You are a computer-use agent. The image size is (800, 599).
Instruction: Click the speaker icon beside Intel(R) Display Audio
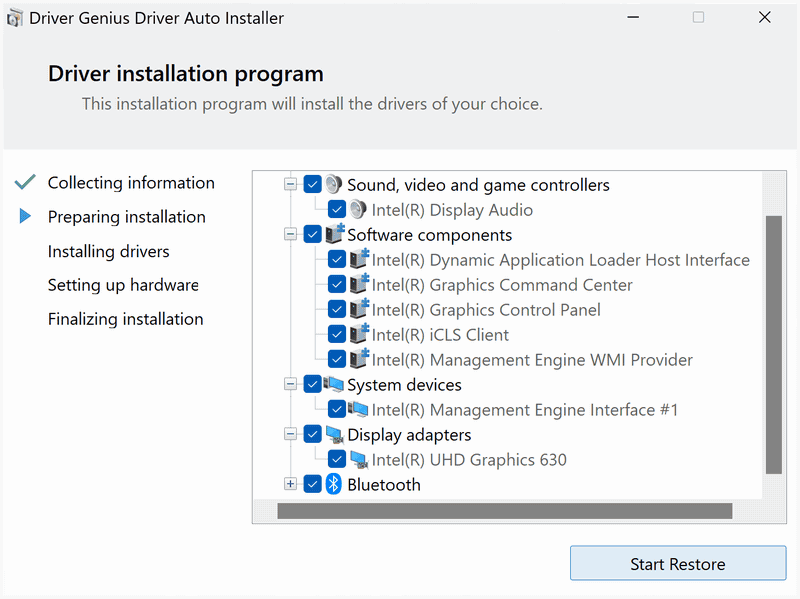(x=358, y=209)
